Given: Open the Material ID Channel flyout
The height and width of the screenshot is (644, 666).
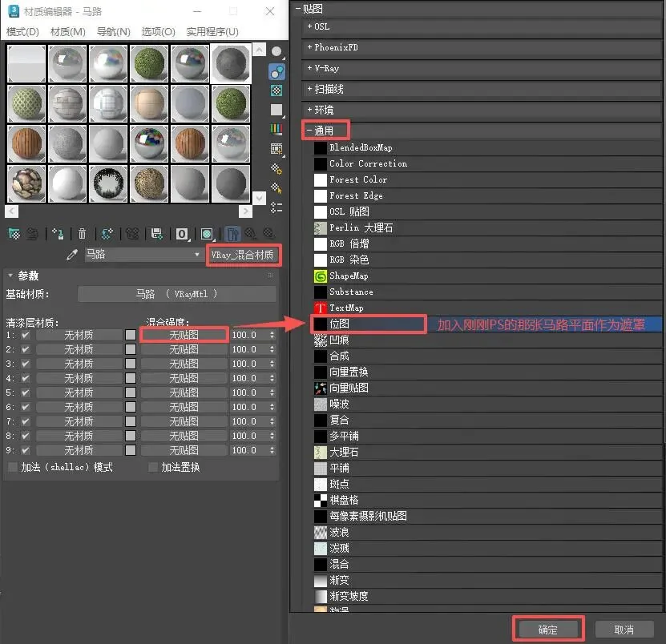Looking at the screenshot, I should tap(182, 233).
